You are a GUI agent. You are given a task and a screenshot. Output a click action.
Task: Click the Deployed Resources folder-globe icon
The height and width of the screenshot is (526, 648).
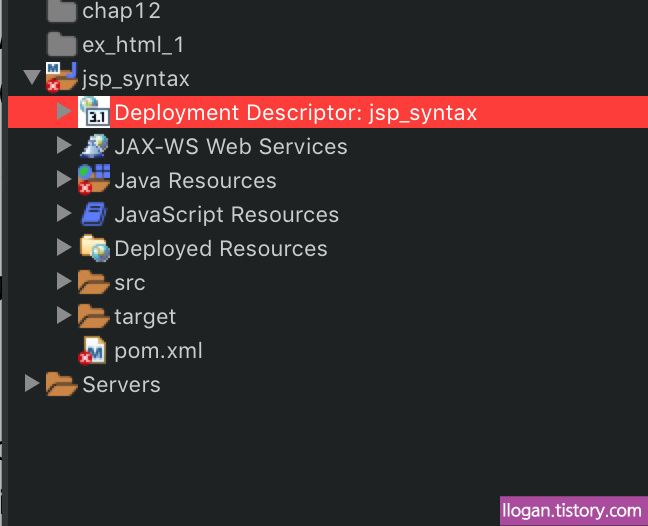click(x=95, y=248)
